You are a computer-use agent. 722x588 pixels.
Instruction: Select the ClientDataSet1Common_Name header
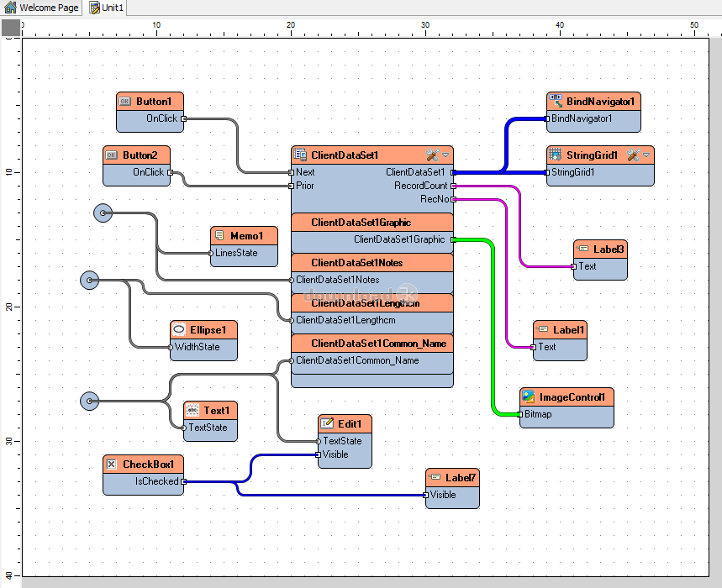[x=372, y=344]
